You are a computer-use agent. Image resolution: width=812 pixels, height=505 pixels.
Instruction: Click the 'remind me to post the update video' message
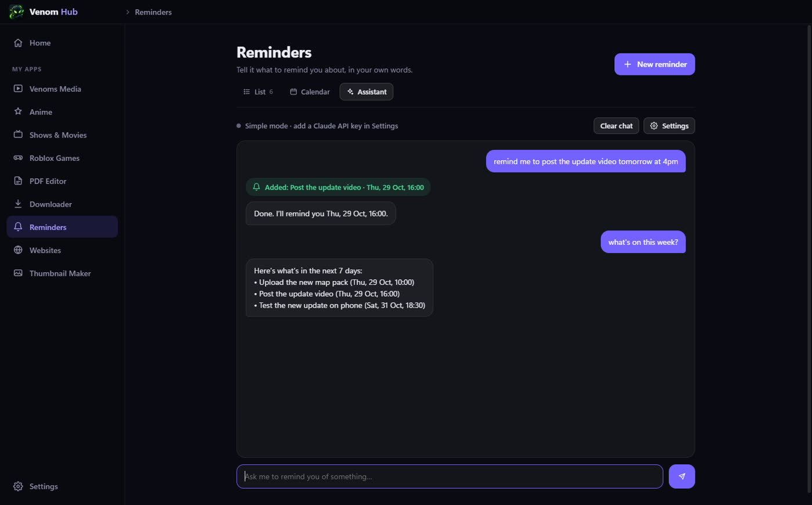586,161
